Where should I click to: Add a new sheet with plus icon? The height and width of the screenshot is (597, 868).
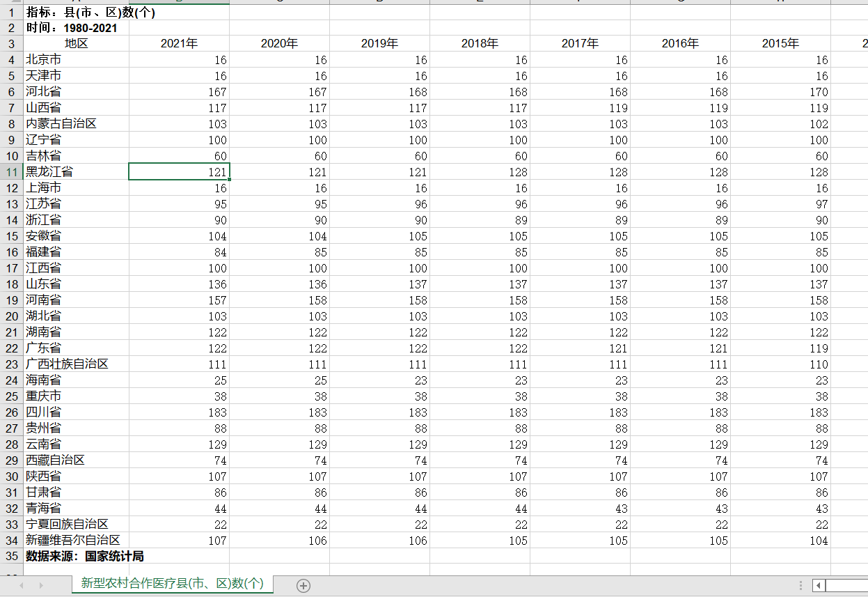[x=303, y=586]
